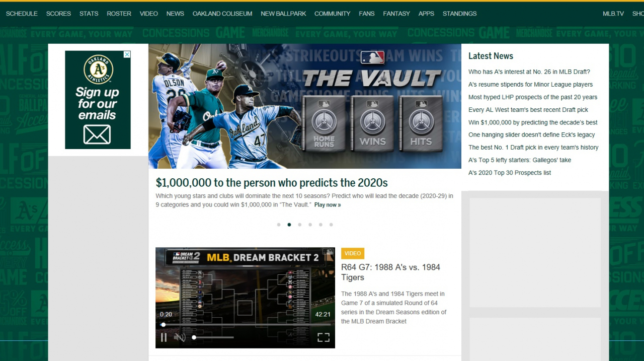Click the 42:21 video duration label

click(323, 314)
